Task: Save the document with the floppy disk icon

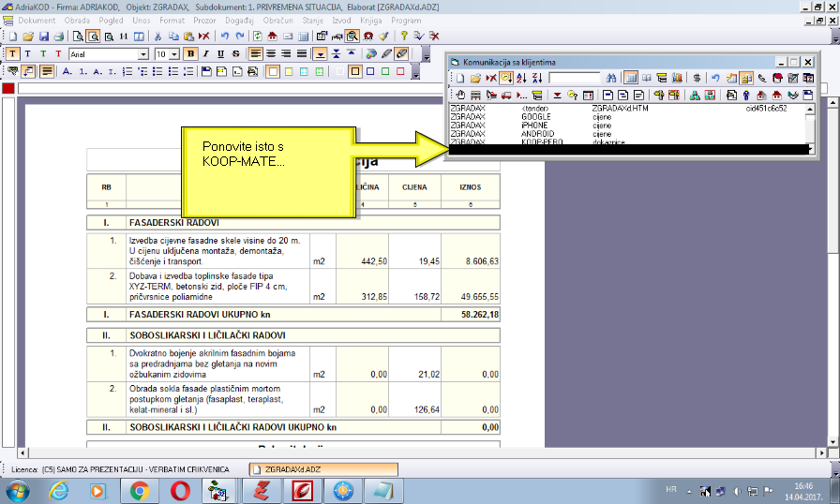Action: pyautogui.click(x=44, y=37)
